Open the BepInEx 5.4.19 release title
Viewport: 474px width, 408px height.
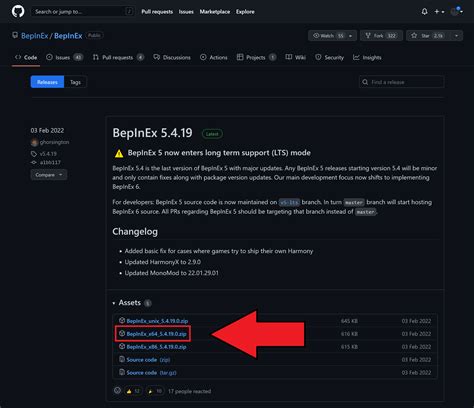click(x=152, y=133)
